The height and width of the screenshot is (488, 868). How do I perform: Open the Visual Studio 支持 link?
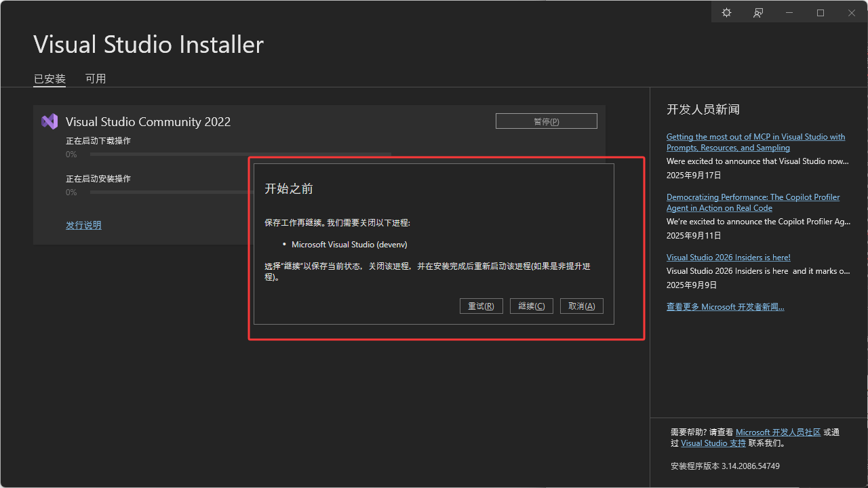[713, 443]
